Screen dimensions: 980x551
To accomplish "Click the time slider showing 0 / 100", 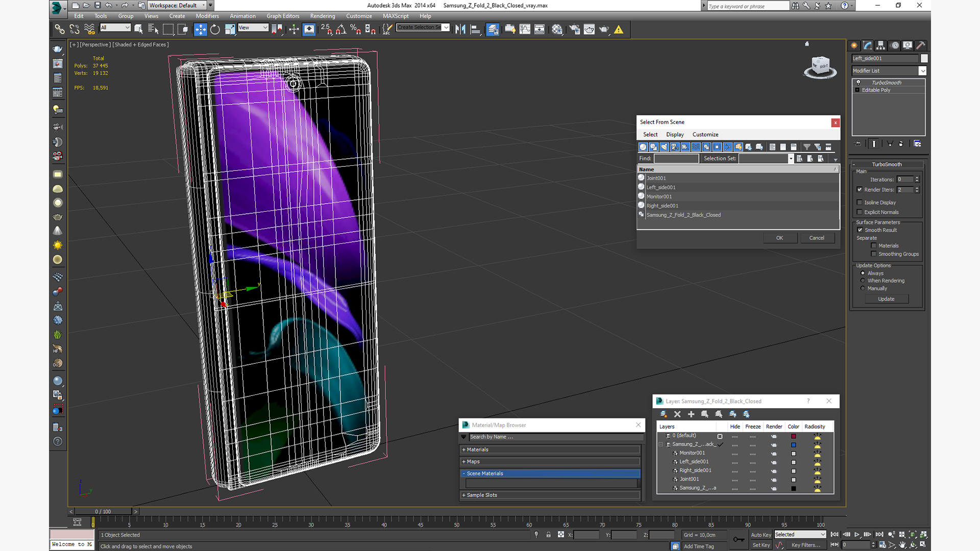I will (103, 511).
